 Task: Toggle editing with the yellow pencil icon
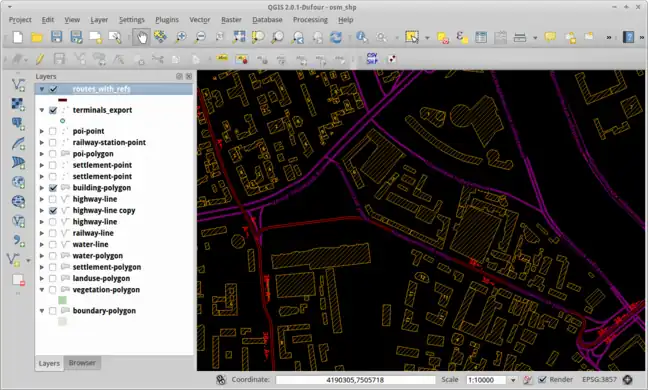[40, 59]
